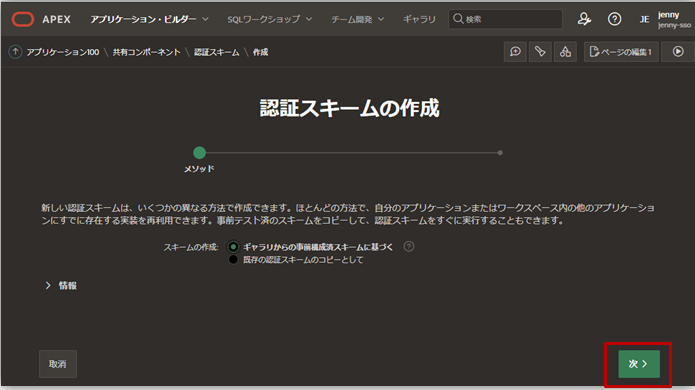Click the magnifier search icon
This screenshot has height=390, width=695.
[x=458, y=19]
